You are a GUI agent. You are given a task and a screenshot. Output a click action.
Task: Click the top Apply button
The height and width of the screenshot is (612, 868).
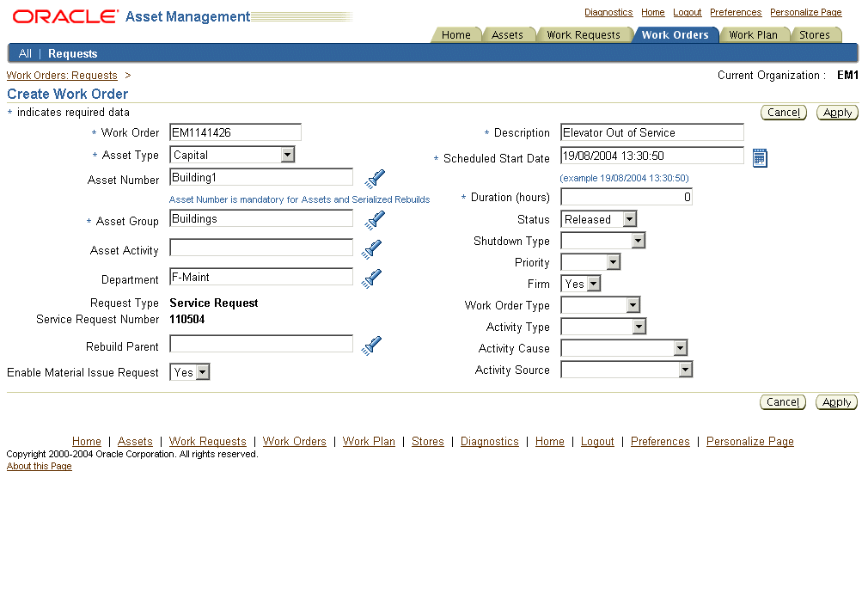coord(838,113)
